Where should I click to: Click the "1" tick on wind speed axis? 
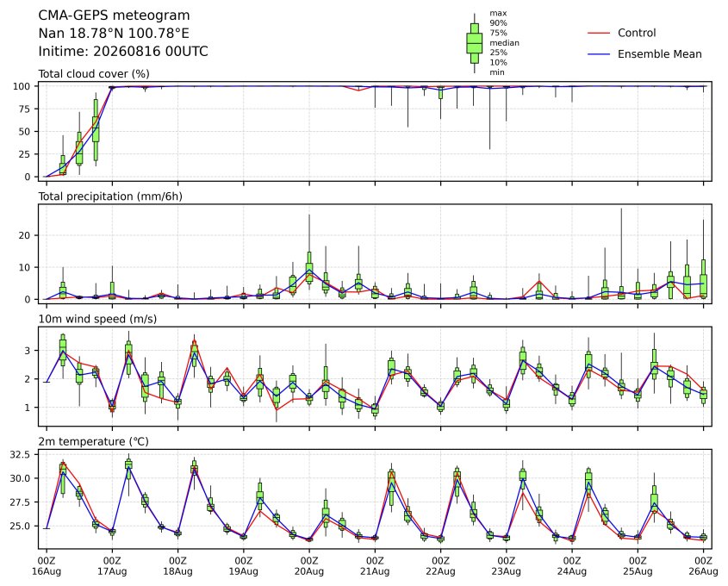coord(28,408)
